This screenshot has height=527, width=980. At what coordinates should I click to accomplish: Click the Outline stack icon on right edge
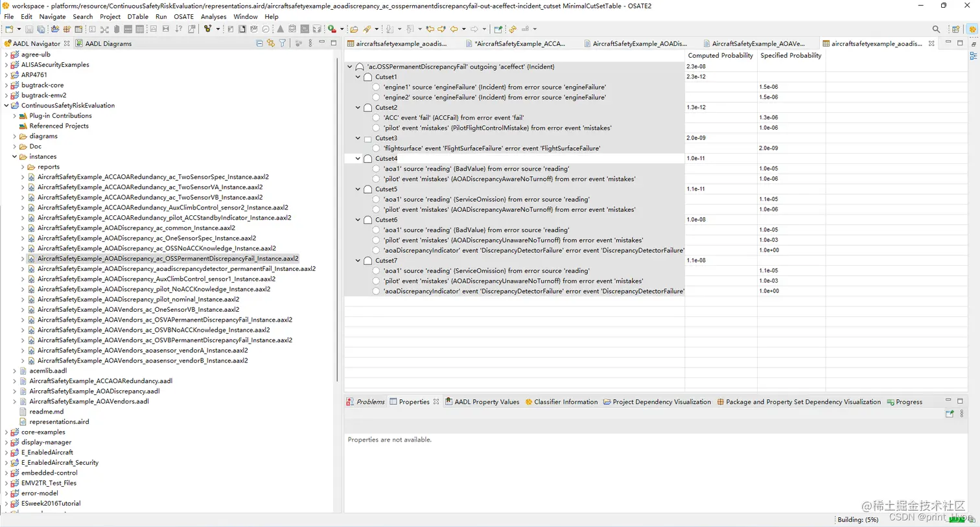[973, 56]
